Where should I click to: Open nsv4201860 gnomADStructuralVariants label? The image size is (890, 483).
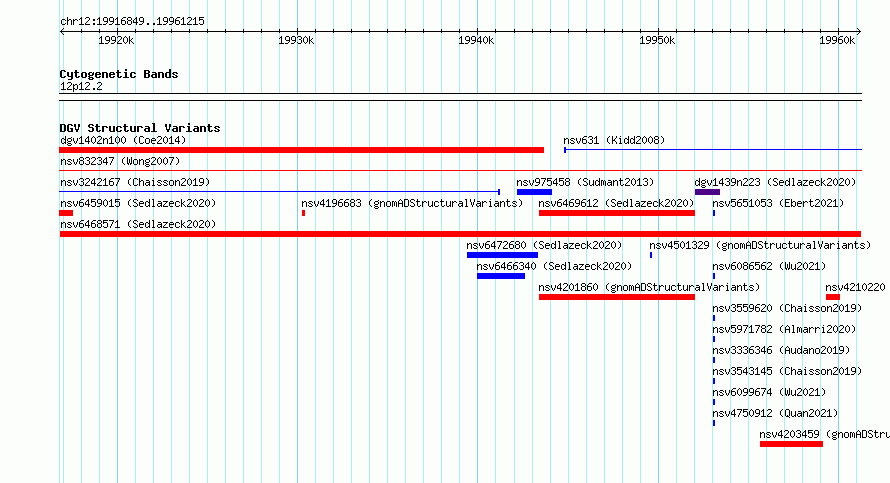(x=649, y=287)
